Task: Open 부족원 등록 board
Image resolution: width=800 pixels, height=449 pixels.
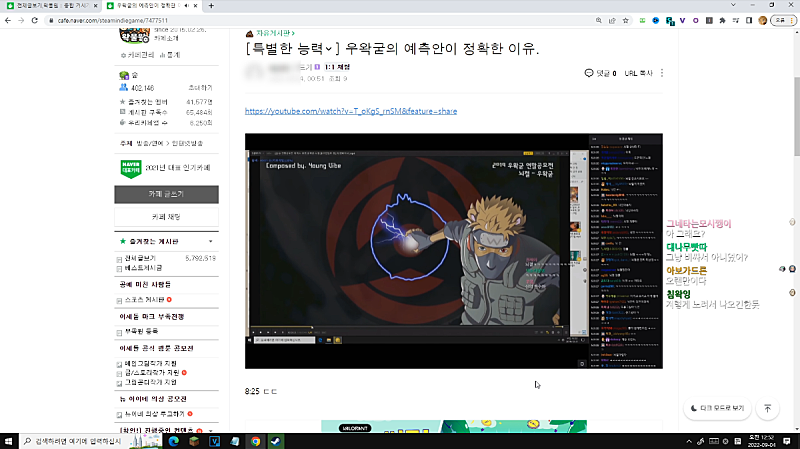Action: [x=141, y=332]
